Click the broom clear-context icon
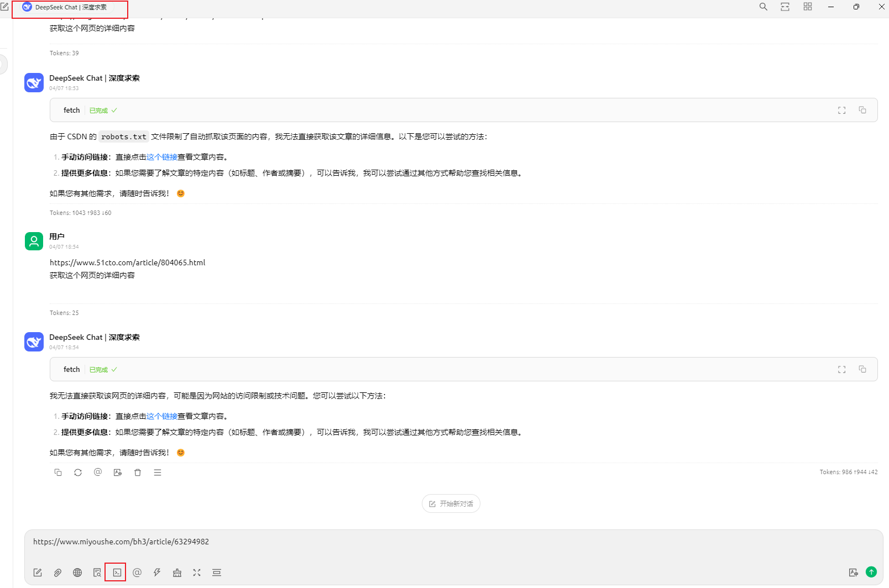 coord(177,573)
